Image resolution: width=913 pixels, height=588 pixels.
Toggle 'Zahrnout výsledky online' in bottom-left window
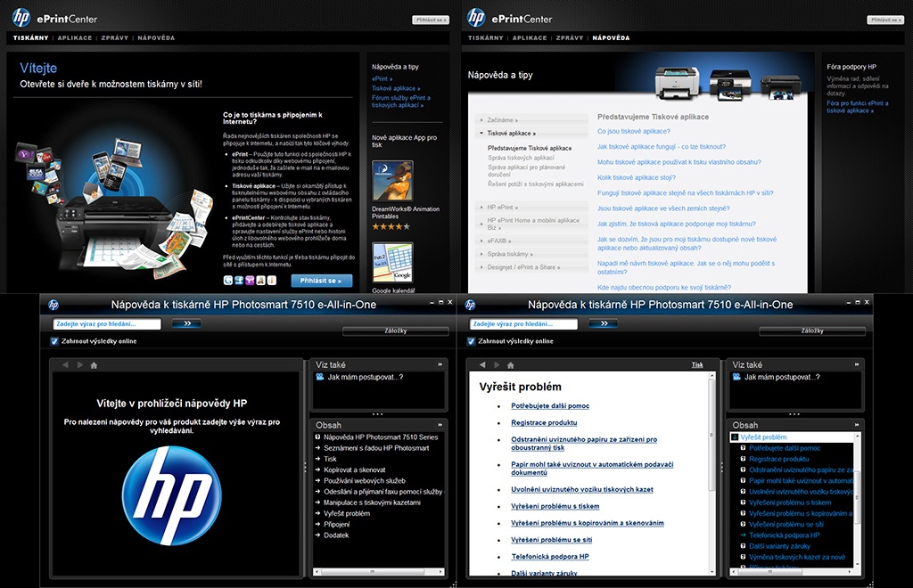point(54,341)
